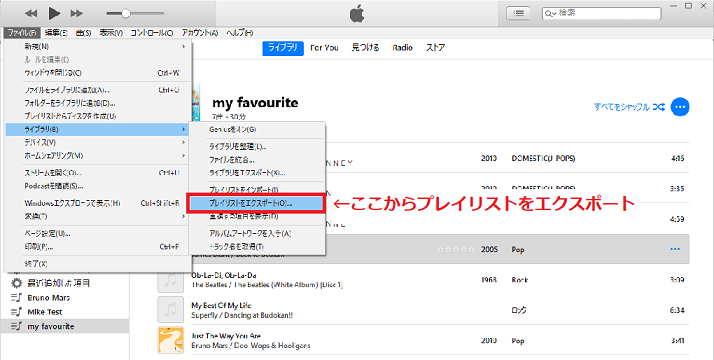The image size is (714, 360).
Task: Set star rating on the 2005 Pop row
Action: (456, 249)
